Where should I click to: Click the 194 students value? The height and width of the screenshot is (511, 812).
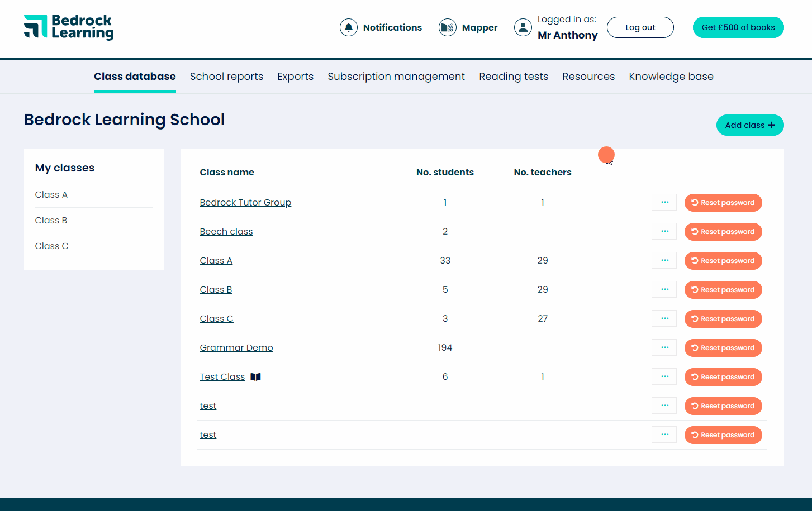pyautogui.click(x=445, y=347)
